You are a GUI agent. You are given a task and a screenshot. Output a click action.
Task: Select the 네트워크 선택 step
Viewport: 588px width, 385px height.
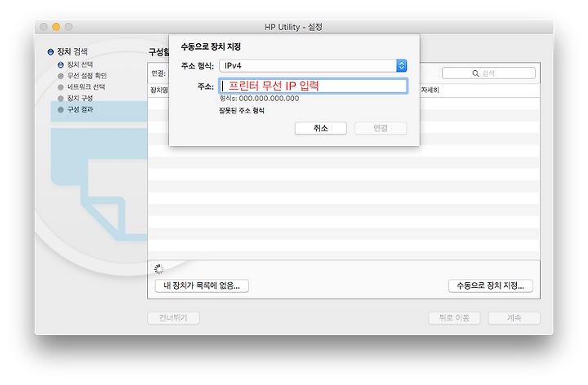(x=82, y=87)
